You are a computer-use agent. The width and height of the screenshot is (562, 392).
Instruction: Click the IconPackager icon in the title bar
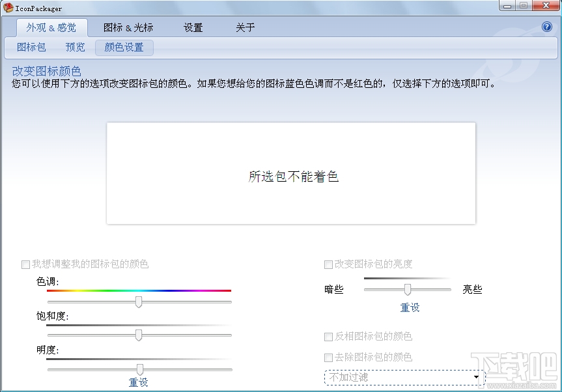(8, 8)
